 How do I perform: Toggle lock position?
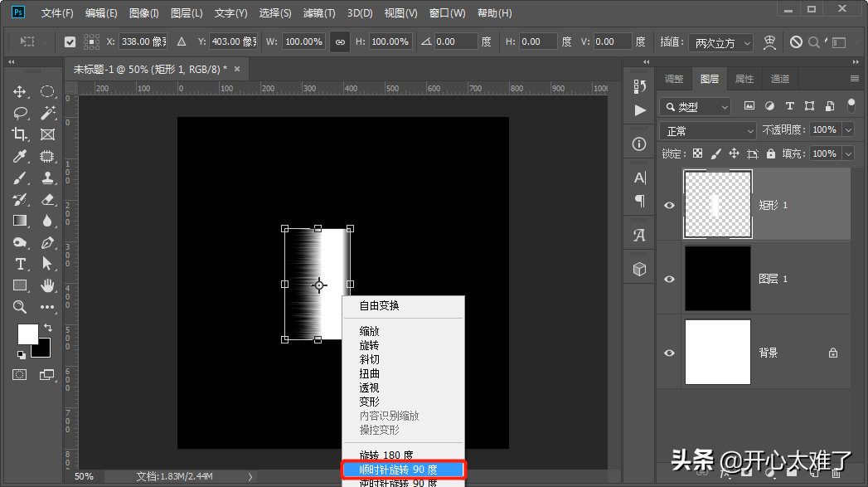coord(734,153)
